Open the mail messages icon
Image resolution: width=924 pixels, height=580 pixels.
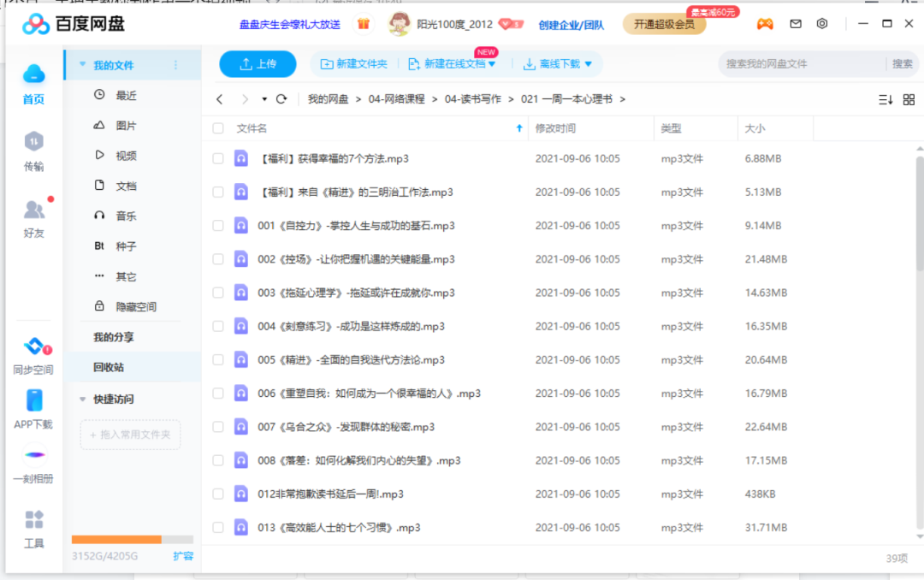tap(796, 24)
